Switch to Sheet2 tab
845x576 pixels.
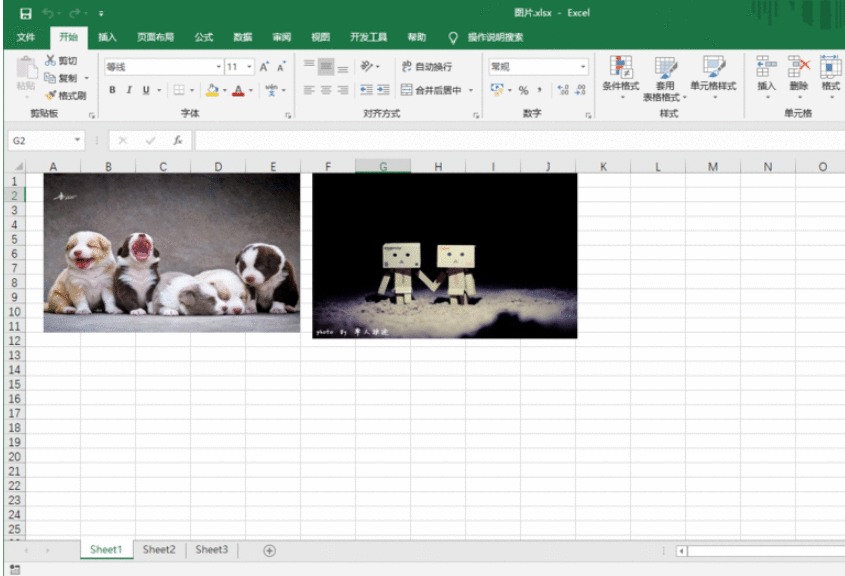[x=159, y=550]
